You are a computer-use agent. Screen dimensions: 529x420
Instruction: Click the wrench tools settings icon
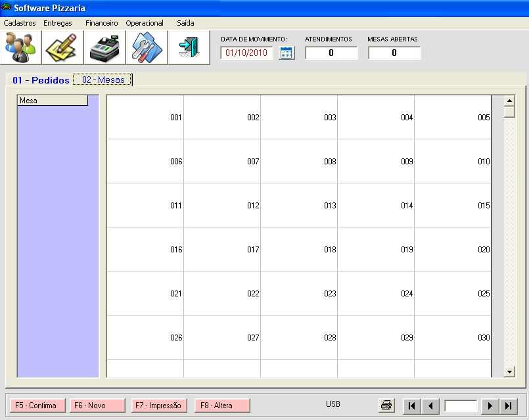pyautogui.click(x=147, y=47)
